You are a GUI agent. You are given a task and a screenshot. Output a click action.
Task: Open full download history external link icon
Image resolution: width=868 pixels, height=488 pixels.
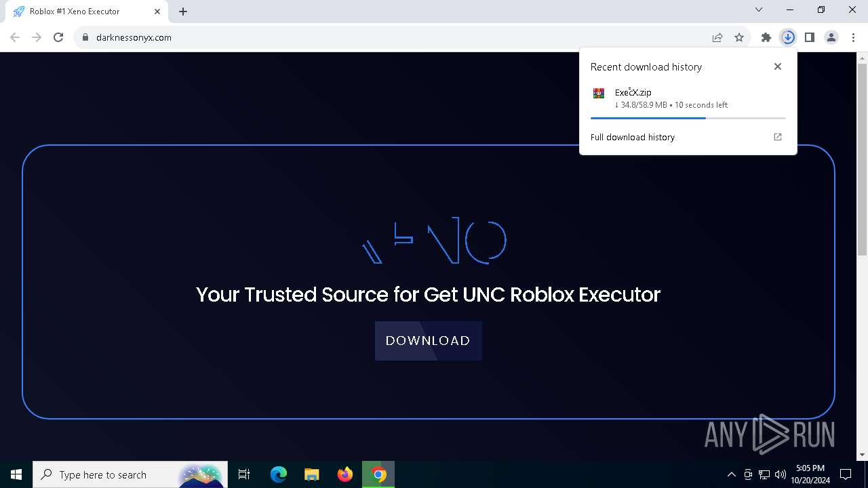[x=778, y=137]
